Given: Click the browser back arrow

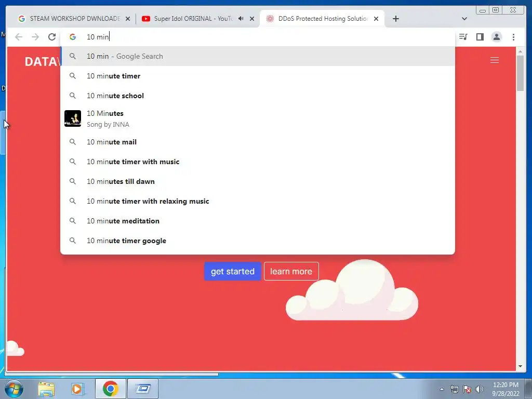Looking at the screenshot, I should click(x=19, y=37).
